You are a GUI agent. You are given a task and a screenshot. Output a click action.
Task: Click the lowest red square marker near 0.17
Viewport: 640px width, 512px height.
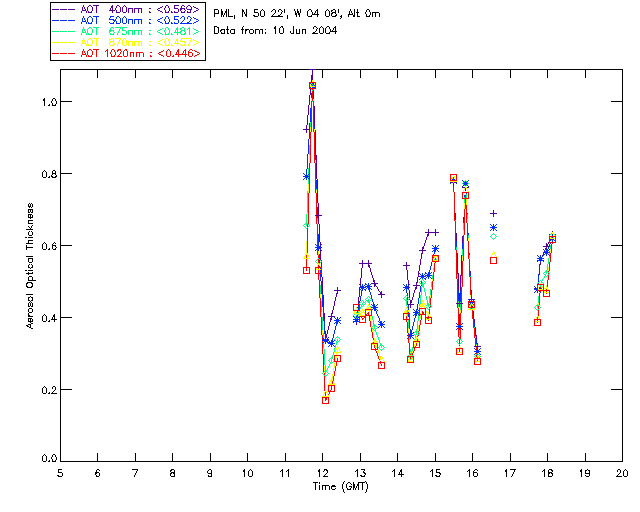click(325, 400)
